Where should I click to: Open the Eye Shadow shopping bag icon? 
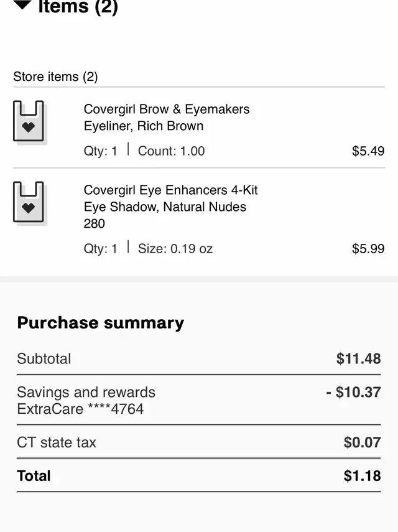click(x=29, y=202)
